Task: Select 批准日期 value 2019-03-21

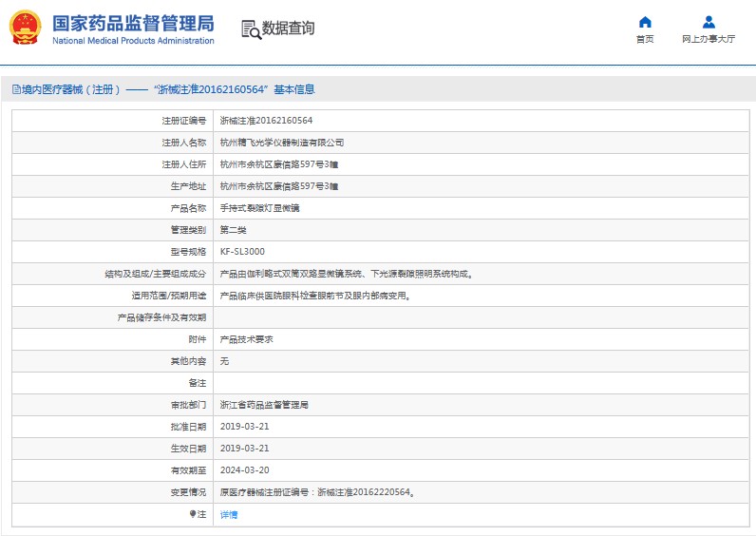Action: point(244,427)
